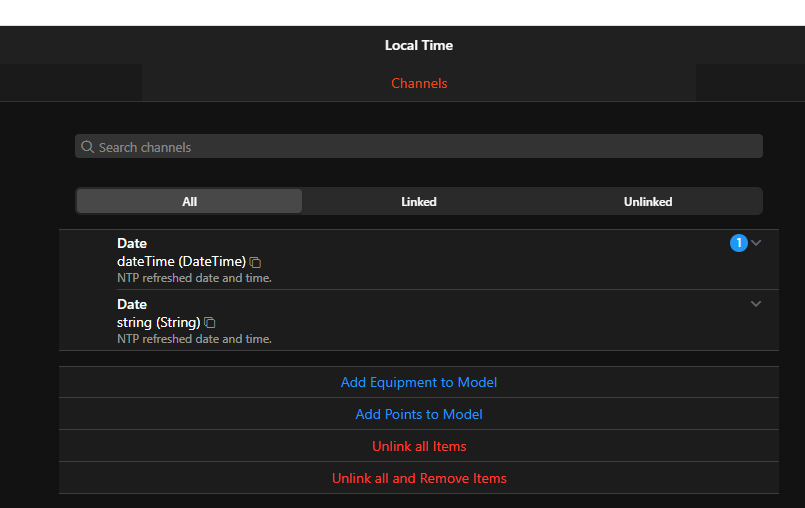Click the magnifier icon in the search bar
This screenshot has height=508, width=805.
(88, 147)
